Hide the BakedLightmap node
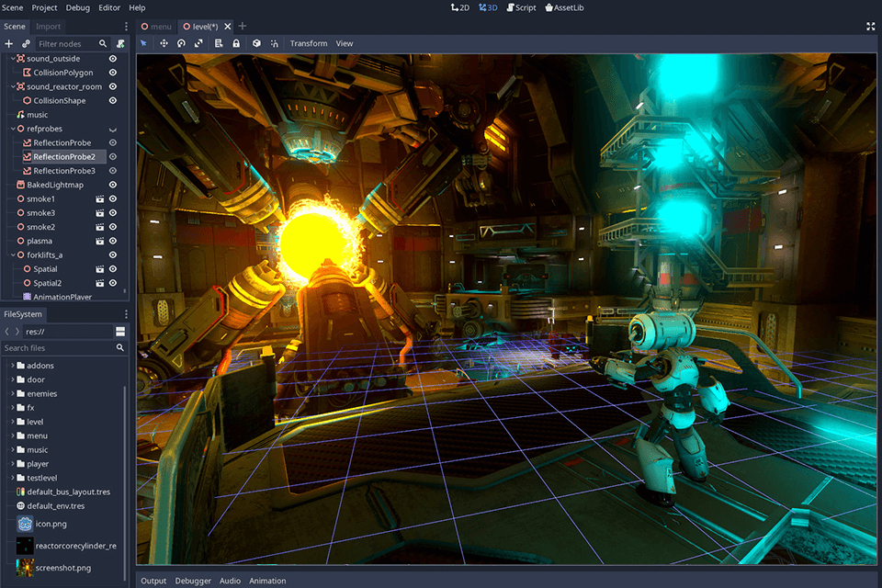Viewport: 882px width, 588px height. pyautogui.click(x=112, y=185)
